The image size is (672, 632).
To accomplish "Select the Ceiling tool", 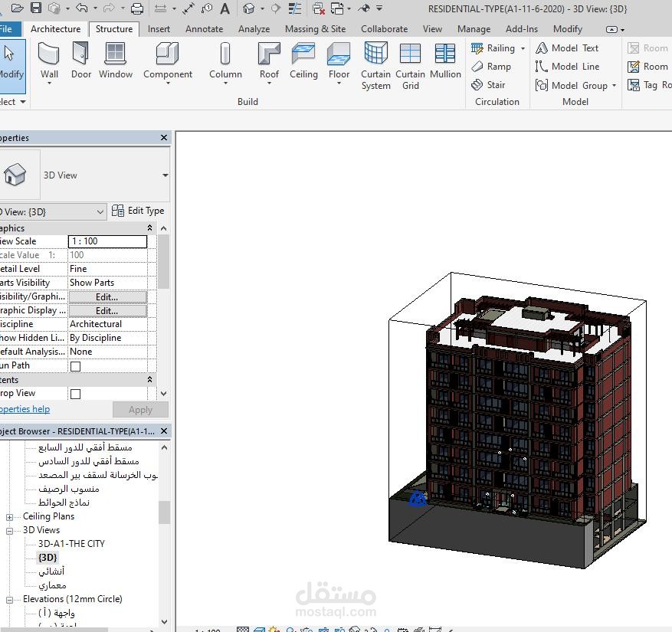I will tap(303, 61).
